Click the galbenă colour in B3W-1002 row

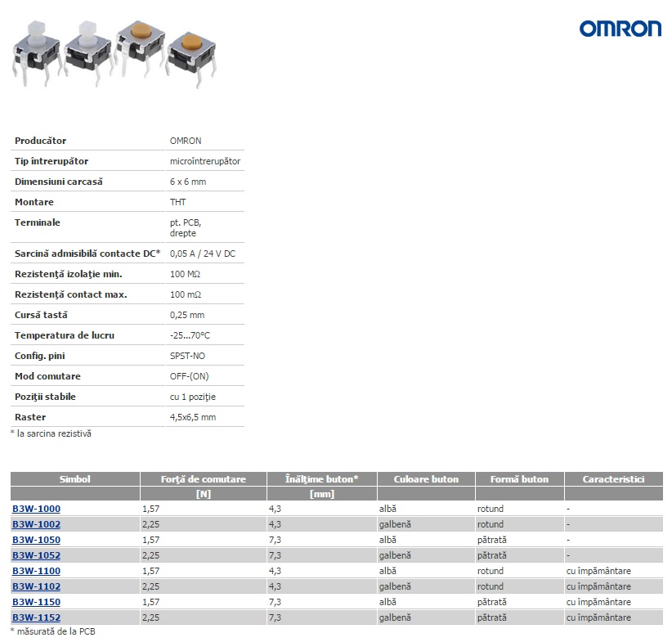(x=395, y=524)
